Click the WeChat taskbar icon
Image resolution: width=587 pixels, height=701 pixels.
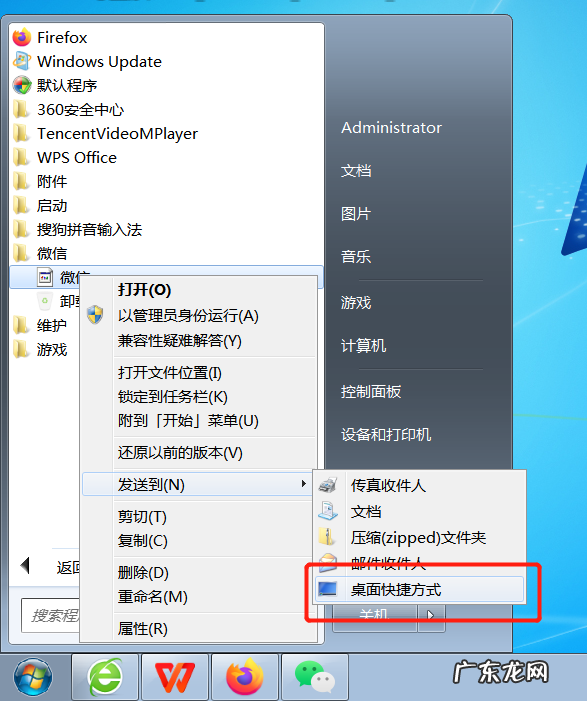click(315, 677)
